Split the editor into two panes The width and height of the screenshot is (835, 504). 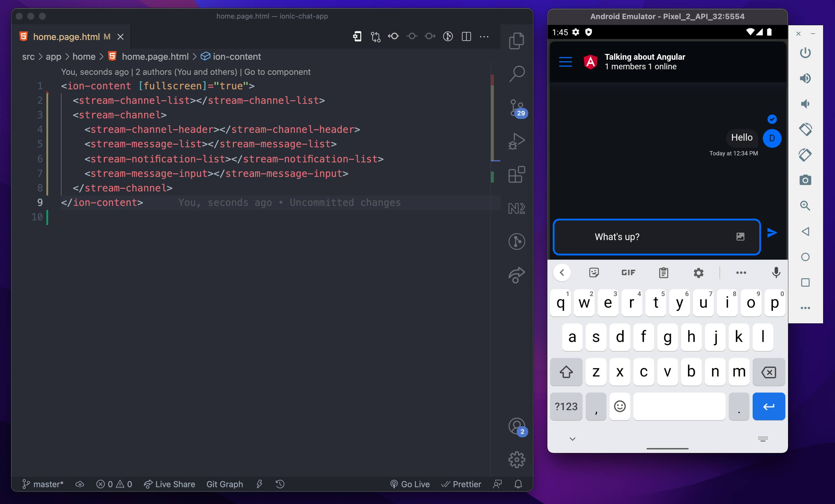[466, 37]
